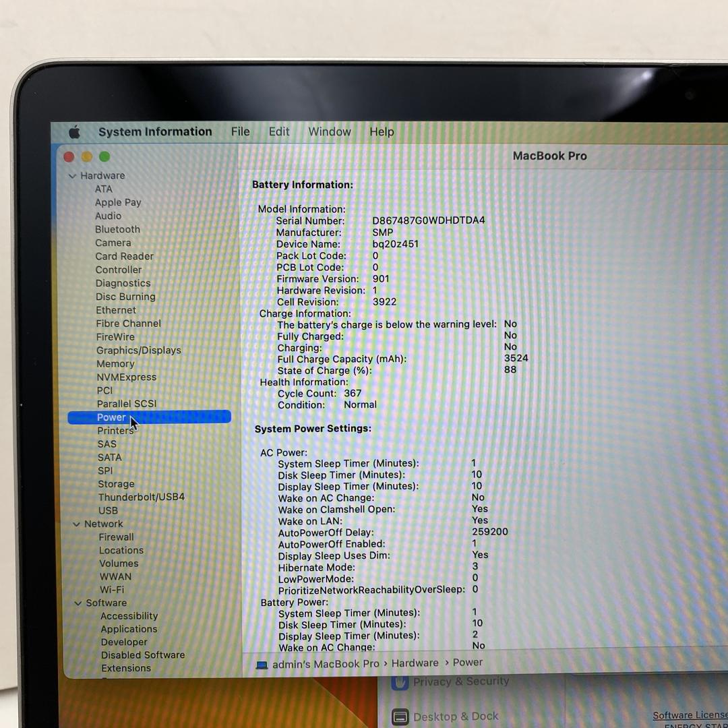Open the Apple menu icon

[74, 132]
